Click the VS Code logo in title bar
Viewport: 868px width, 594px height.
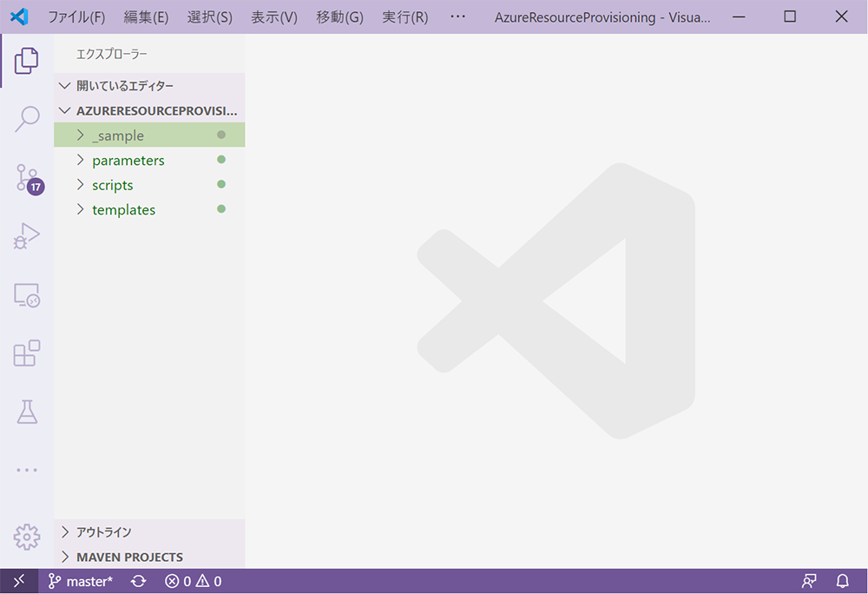[19, 16]
